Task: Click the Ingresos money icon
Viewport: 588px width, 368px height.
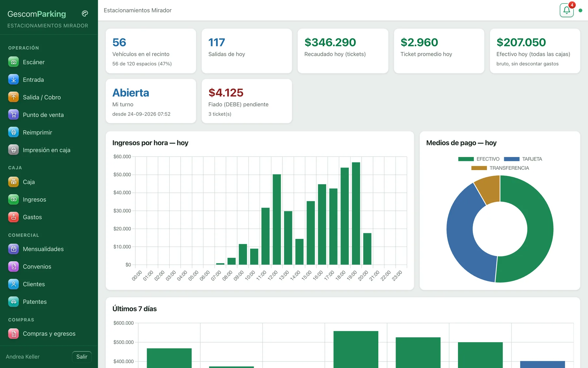Action: point(13,200)
